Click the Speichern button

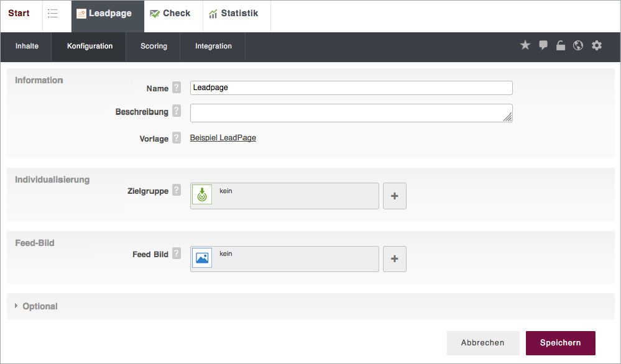pos(560,343)
